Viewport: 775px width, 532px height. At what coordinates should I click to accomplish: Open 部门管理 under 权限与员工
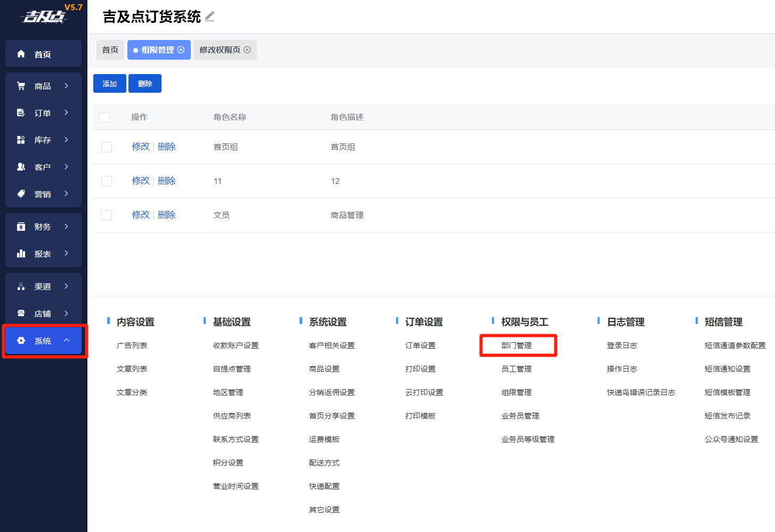(516, 345)
